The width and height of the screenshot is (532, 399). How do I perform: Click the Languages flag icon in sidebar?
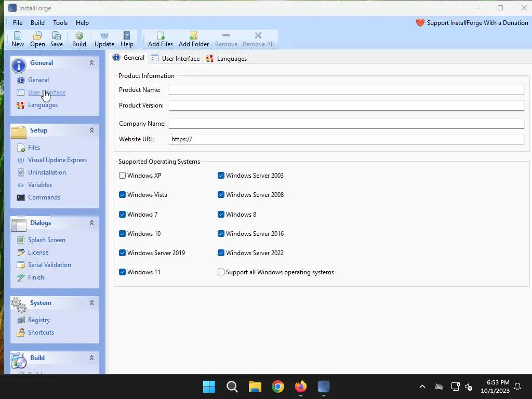coord(21,105)
